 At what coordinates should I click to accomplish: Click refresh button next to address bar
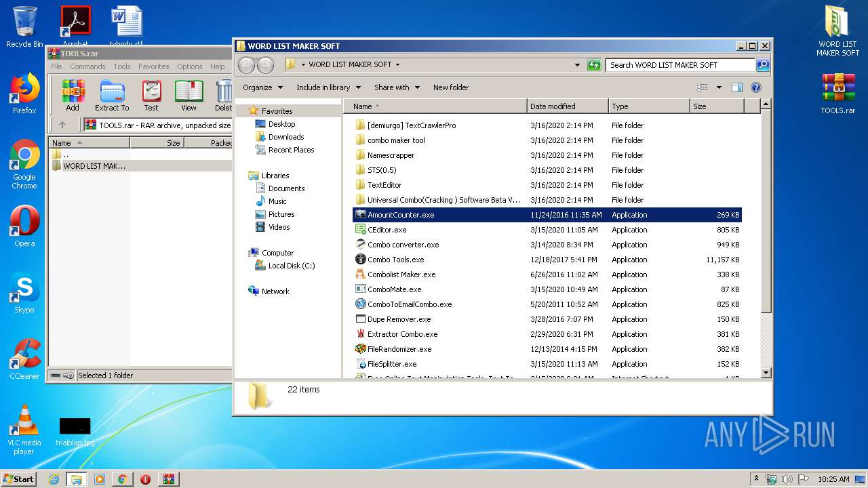tap(594, 65)
